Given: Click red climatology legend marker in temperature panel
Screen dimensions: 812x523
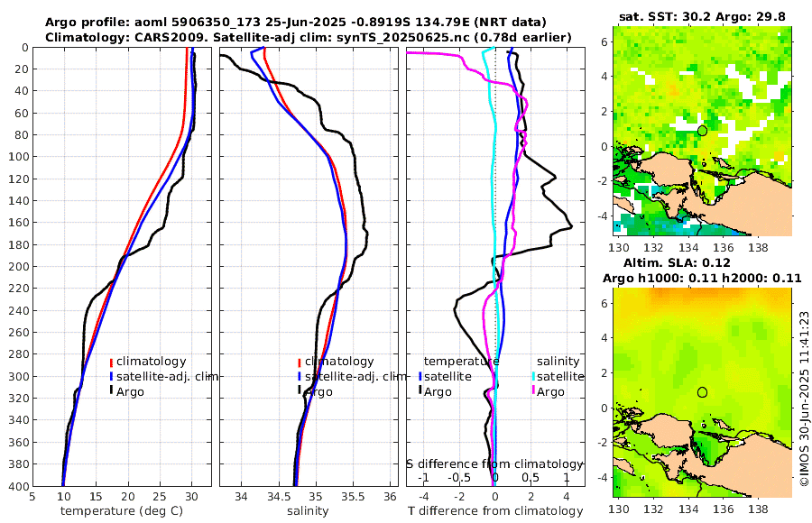Looking at the screenshot, I should 111,362.
